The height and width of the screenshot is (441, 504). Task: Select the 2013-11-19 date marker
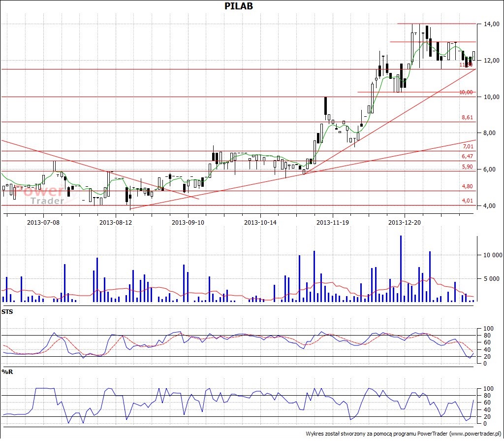[x=332, y=222]
